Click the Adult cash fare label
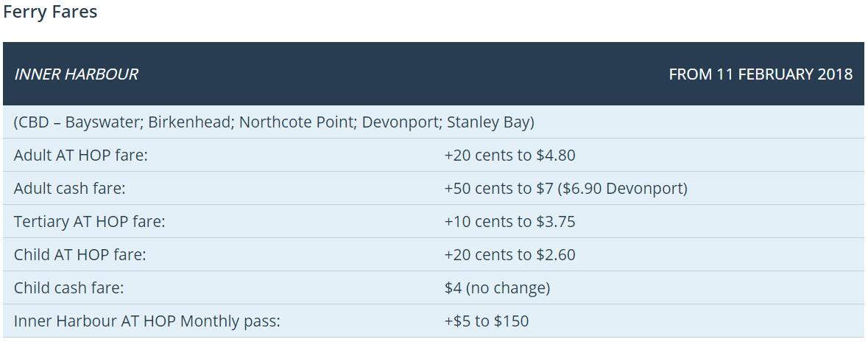Viewport: 868px width, 342px height. click(x=69, y=188)
